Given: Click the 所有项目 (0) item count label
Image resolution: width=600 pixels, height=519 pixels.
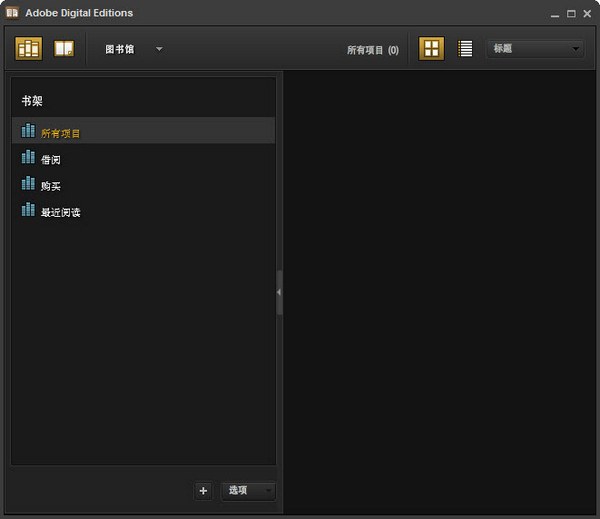Looking at the screenshot, I should [372, 49].
